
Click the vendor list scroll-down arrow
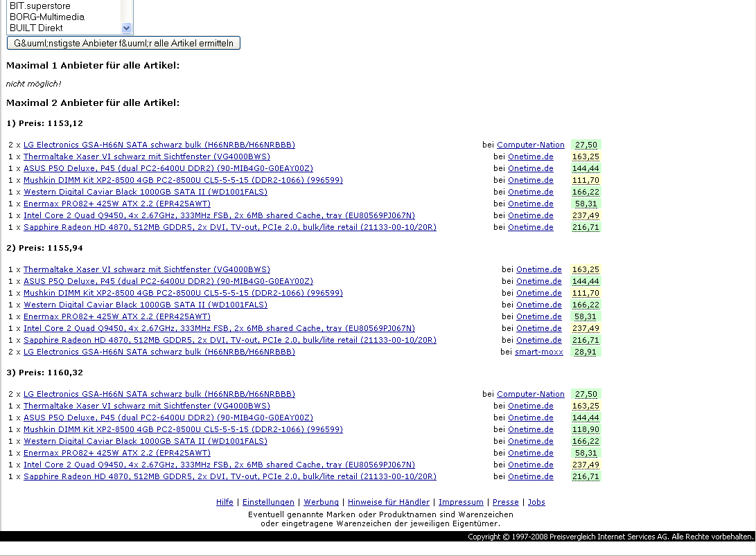coord(126,28)
